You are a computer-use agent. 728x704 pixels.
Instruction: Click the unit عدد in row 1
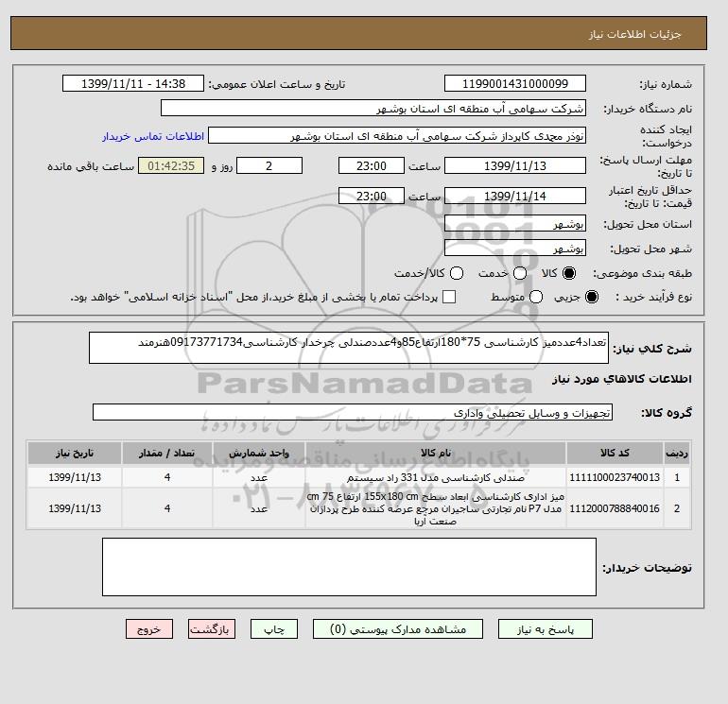pos(259,477)
